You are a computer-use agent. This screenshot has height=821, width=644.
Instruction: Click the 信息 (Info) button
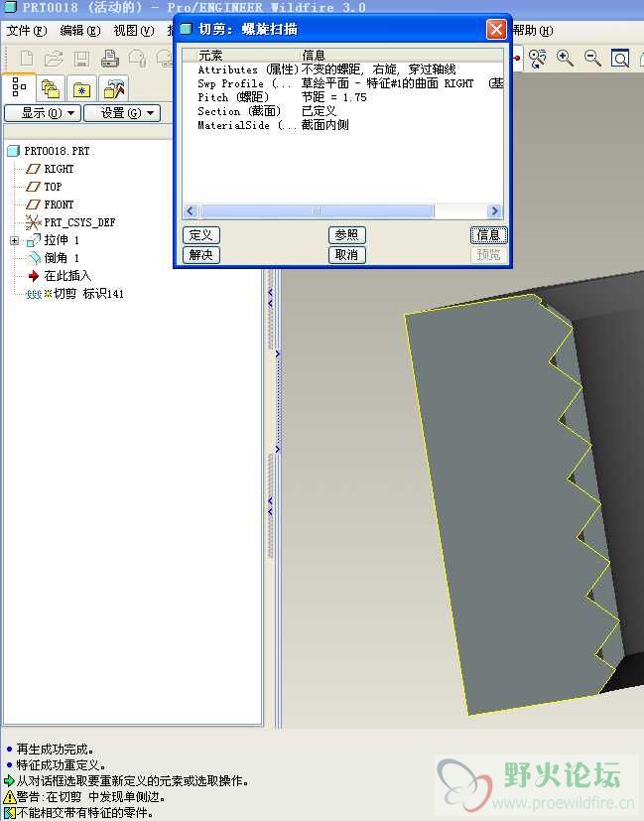point(488,235)
